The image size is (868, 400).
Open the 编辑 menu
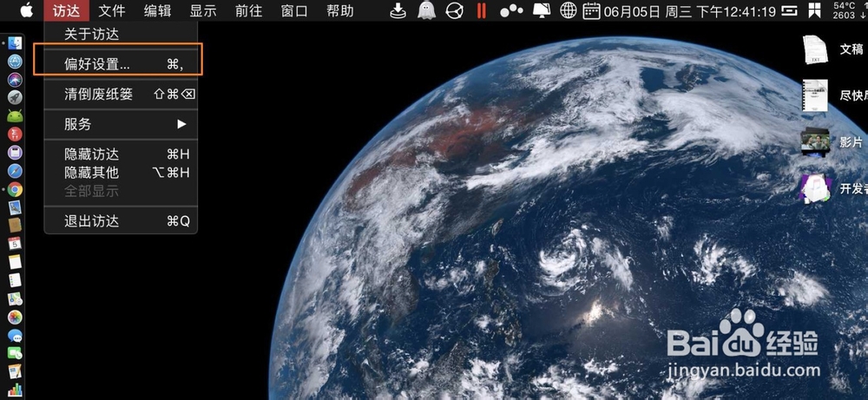click(158, 10)
